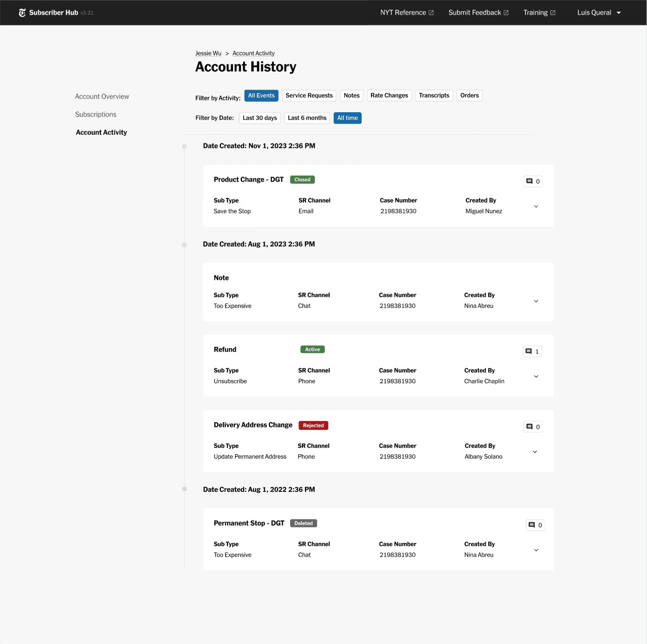The width and height of the screenshot is (647, 644).
Task: Click sub type Unsubscribe
Action: pos(230,381)
